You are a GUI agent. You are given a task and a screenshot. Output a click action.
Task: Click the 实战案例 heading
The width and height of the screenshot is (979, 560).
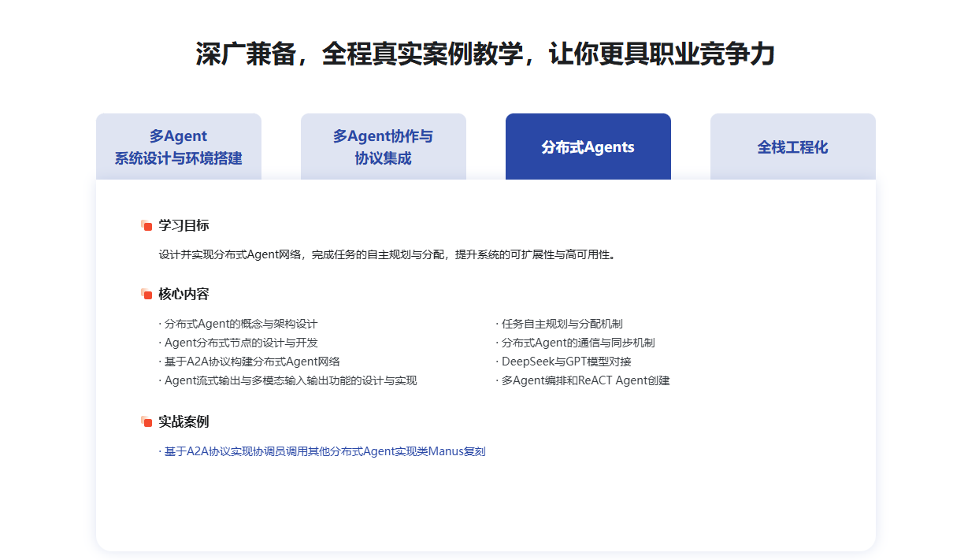tap(184, 422)
